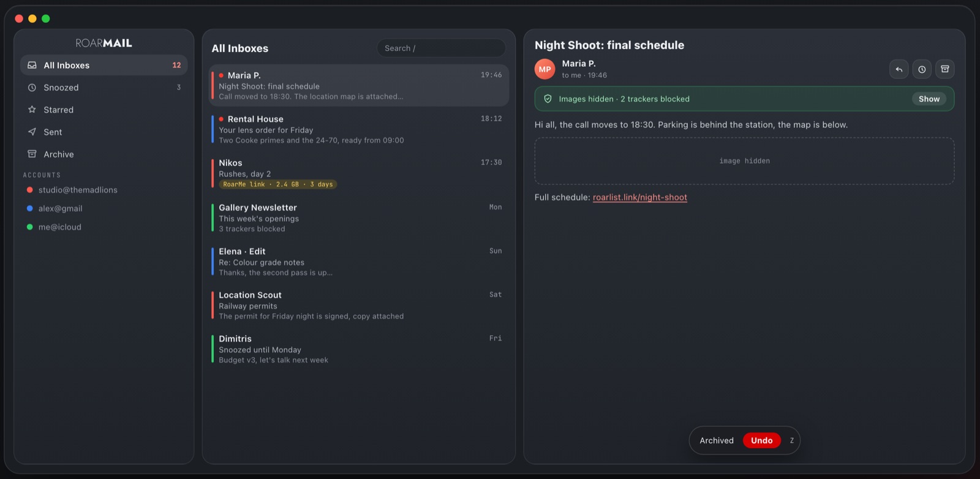980x479 pixels.
Task: Archive the open message with box icon
Action: [945, 69]
